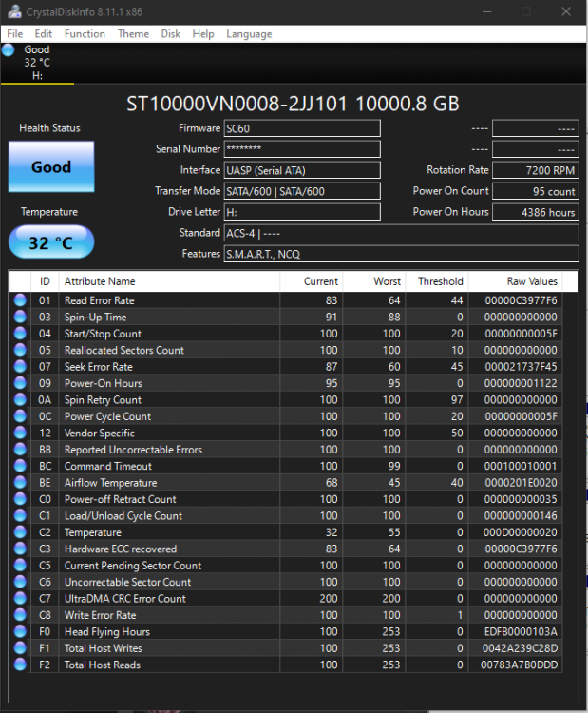Image resolution: width=588 pixels, height=713 pixels.
Task: Click raw value 000100010001 of Command Timeout
Action: coord(521,466)
